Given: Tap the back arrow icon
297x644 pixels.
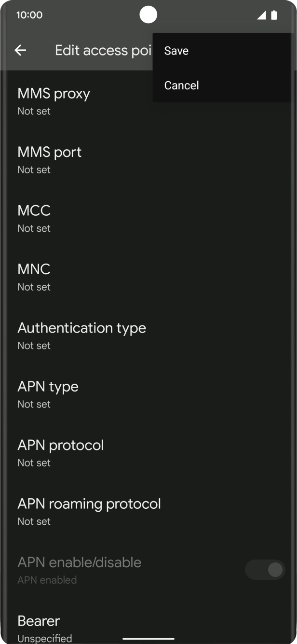Looking at the screenshot, I should 20,50.
